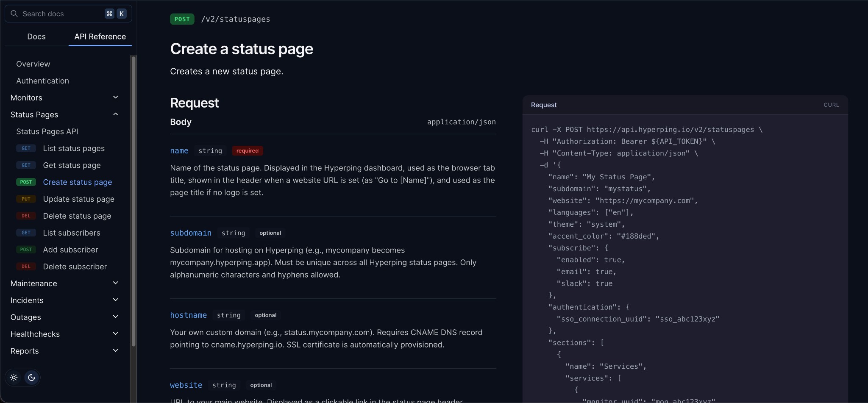Switch to the Docs tab
The width and height of the screenshot is (868, 403).
click(36, 36)
